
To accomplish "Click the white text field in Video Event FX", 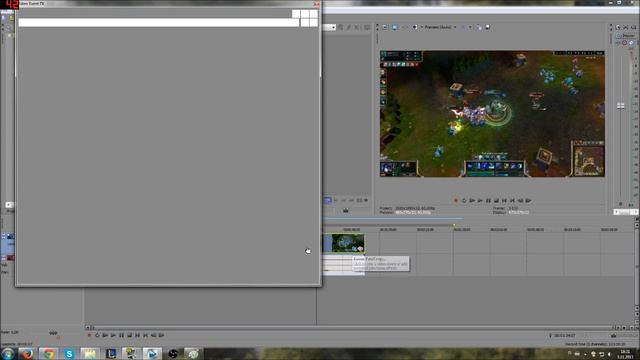I will tap(159, 22).
